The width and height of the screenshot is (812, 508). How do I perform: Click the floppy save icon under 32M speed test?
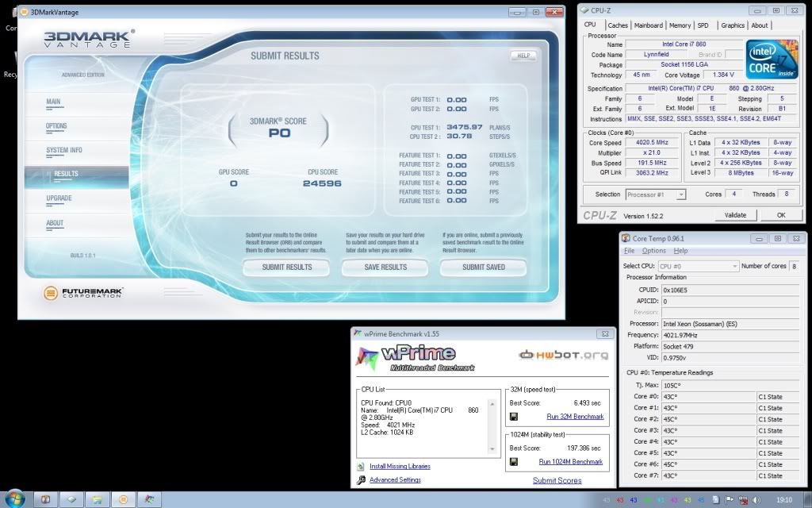tap(514, 416)
